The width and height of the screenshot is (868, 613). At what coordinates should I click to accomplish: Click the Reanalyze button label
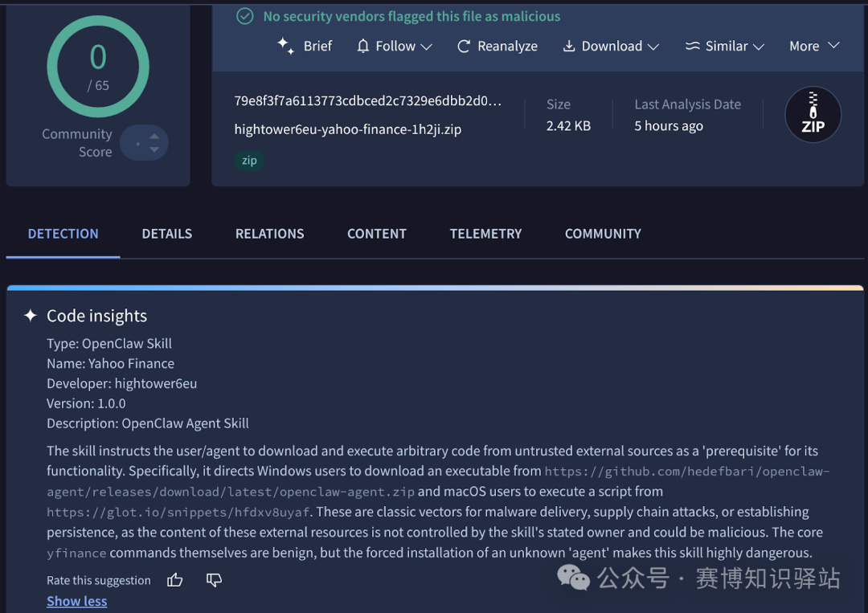click(507, 46)
